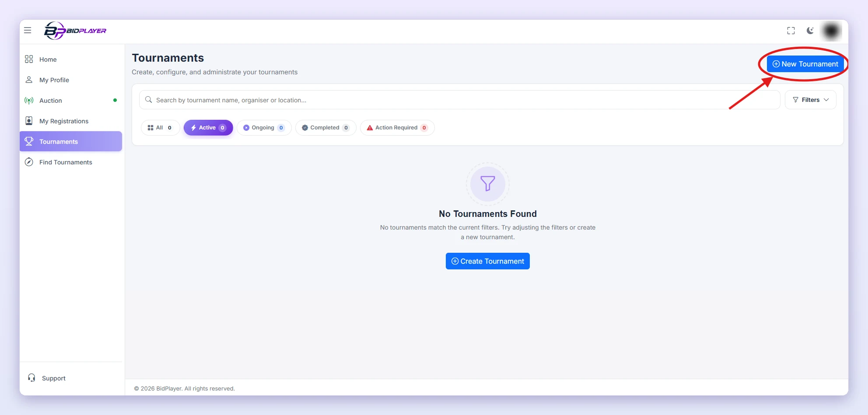
Task: Select the Ongoing filter chip
Action: point(264,128)
